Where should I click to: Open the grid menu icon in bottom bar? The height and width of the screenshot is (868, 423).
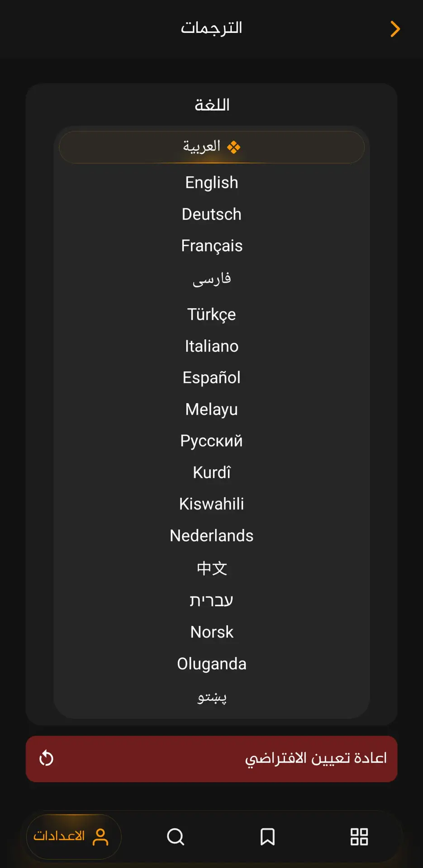coord(359,837)
